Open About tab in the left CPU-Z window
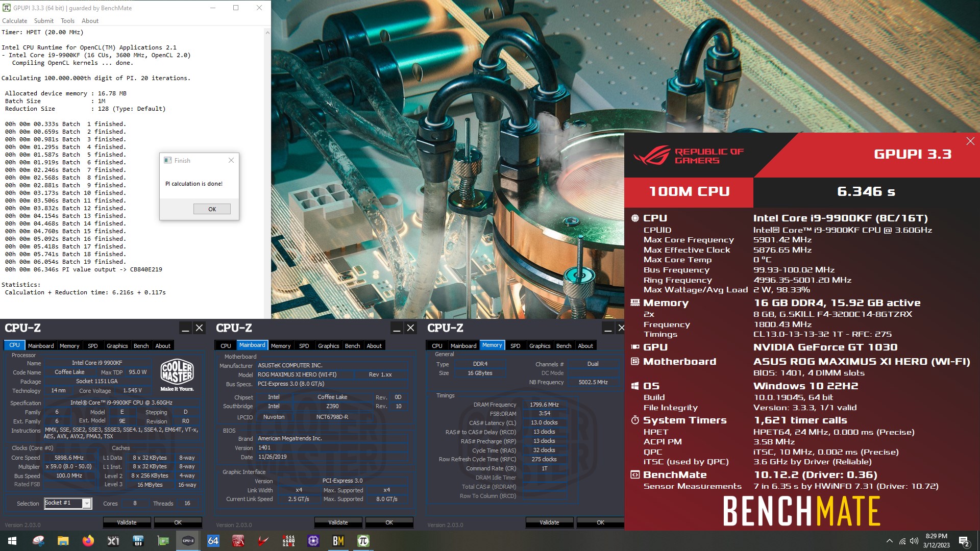The height and width of the screenshot is (551, 980). point(163,346)
